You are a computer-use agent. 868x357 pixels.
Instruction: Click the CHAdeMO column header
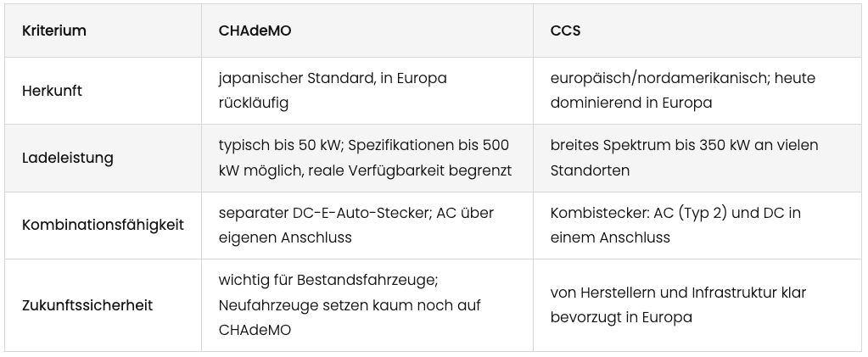point(255,31)
